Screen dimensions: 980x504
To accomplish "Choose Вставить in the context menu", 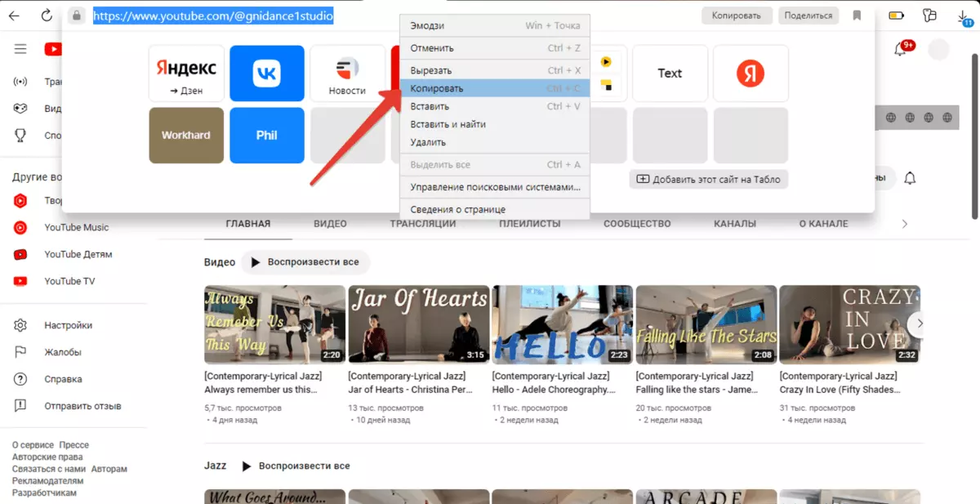I will tap(495, 106).
